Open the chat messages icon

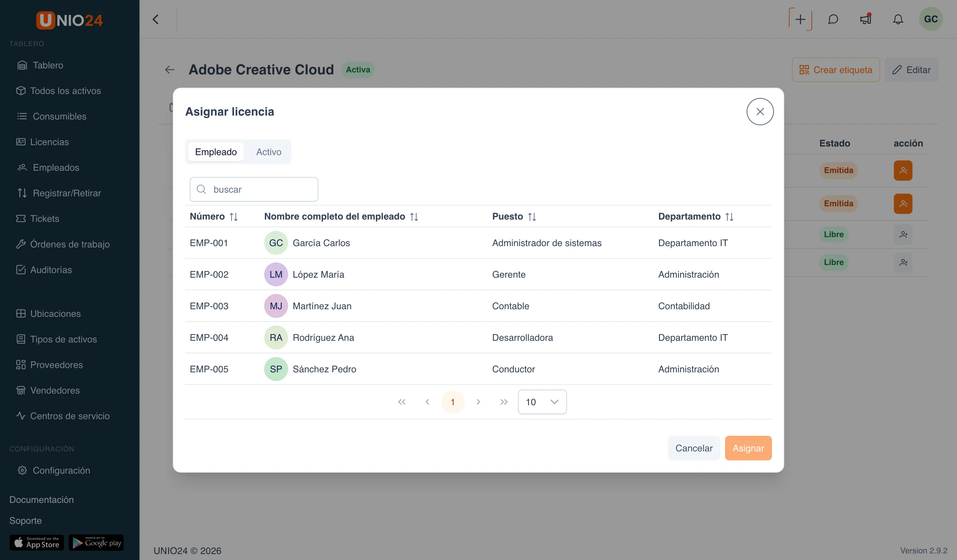(x=833, y=19)
